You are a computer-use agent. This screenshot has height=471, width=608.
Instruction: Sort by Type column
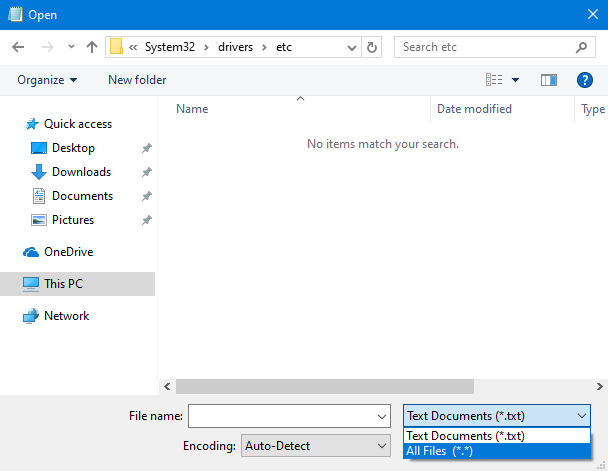coord(593,109)
